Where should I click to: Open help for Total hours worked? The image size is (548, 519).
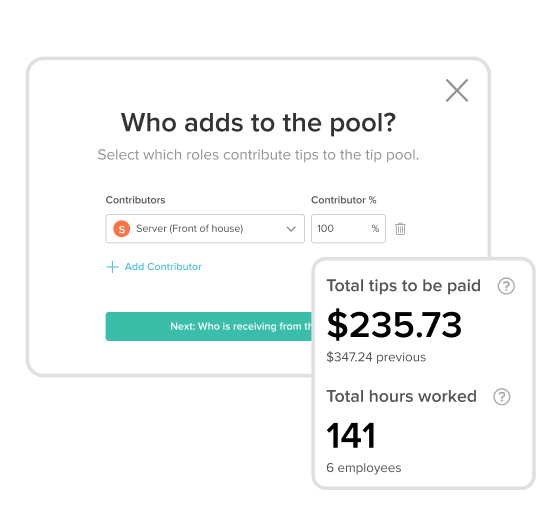(x=502, y=397)
